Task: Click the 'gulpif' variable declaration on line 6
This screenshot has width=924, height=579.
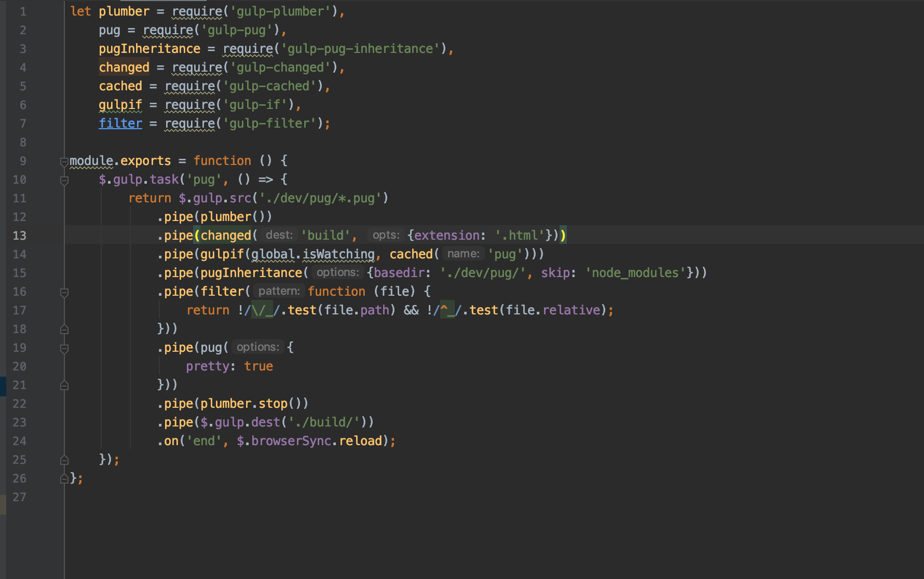Action: tap(120, 105)
